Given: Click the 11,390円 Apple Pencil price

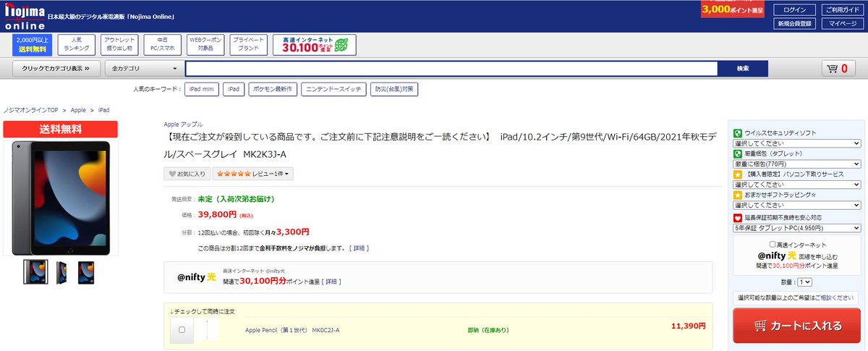Looking at the screenshot, I should pos(688,326).
